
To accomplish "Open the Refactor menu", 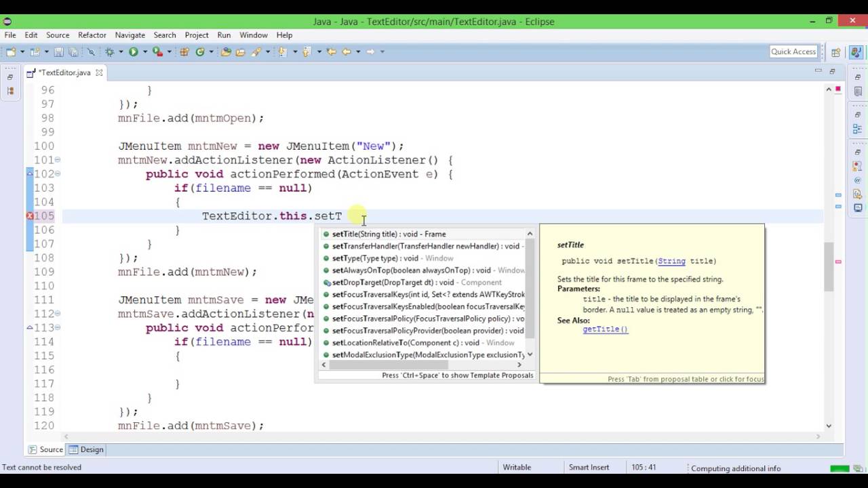I will (92, 35).
